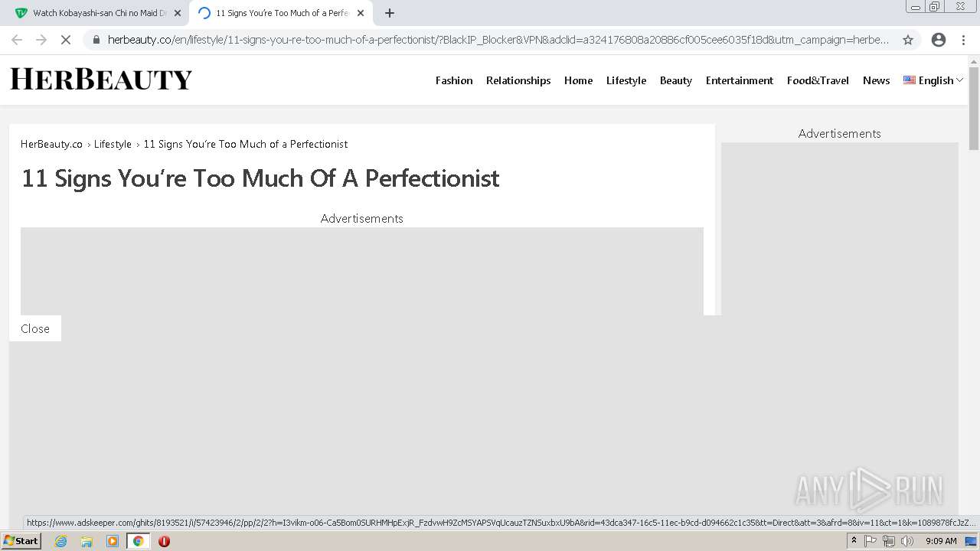Click the 11 Signs breadcrumb text

pyautogui.click(x=246, y=144)
